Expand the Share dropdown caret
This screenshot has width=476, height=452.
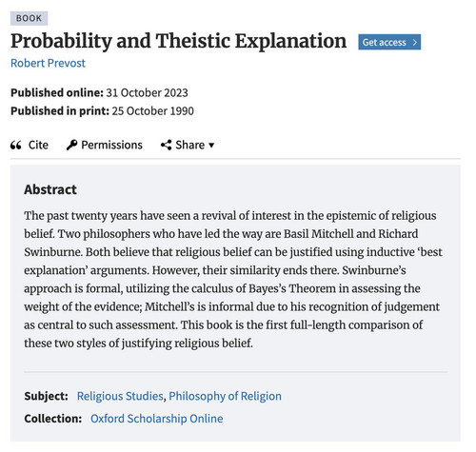coord(211,146)
